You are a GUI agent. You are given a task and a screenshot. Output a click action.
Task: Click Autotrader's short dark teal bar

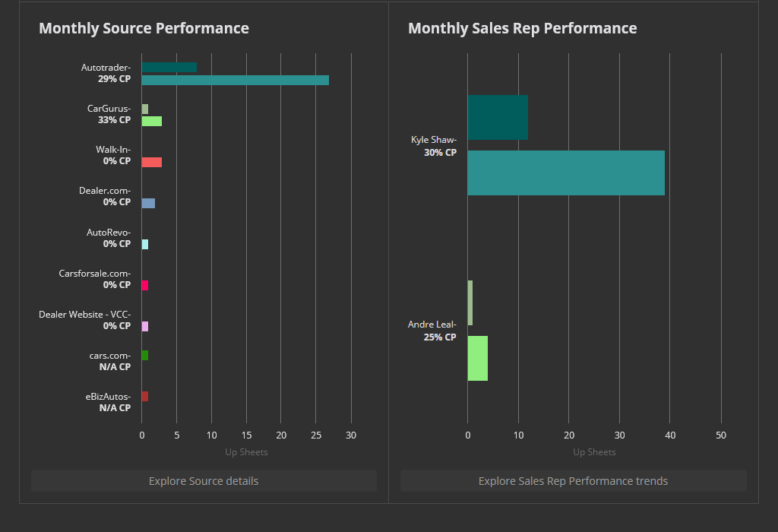tap(169, 67)
